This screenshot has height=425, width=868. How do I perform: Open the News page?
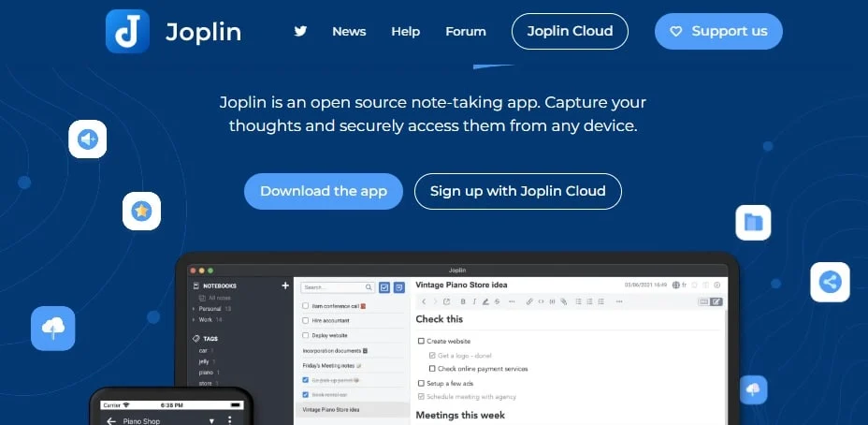coord(349,32)
